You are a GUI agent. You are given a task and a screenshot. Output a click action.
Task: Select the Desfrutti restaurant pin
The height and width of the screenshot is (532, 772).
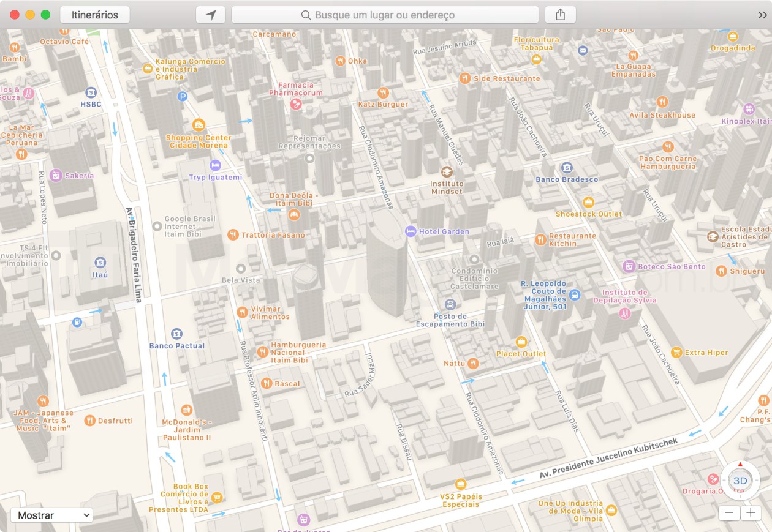click(x=90, y=421)
